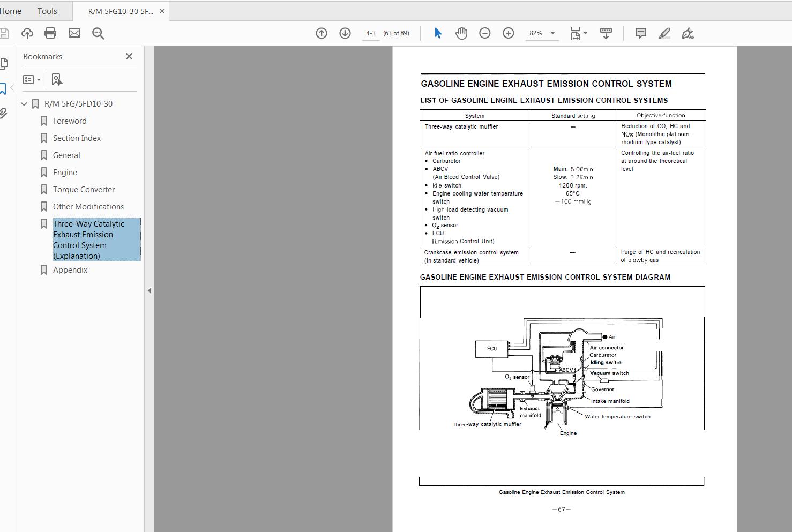Screen dimensions: 792x532
Task: Collapse R/M 5FG/5FD10-30 bookmark tree
Action: tap(24, 104)
